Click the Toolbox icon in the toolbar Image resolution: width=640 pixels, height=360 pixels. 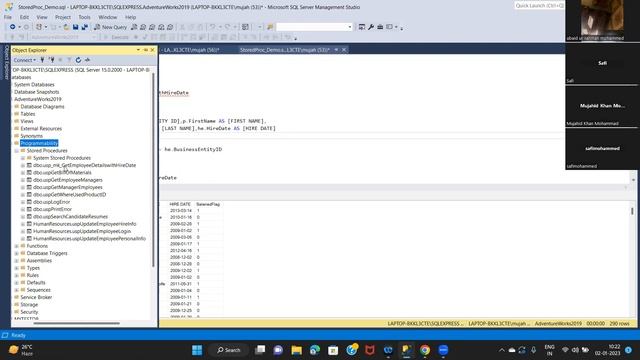[380, 27]
